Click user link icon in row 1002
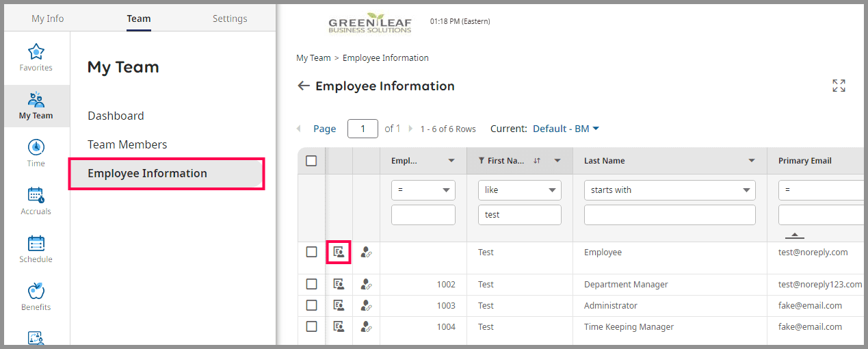Viewport: 868px width, 349px height. [366, 284]
